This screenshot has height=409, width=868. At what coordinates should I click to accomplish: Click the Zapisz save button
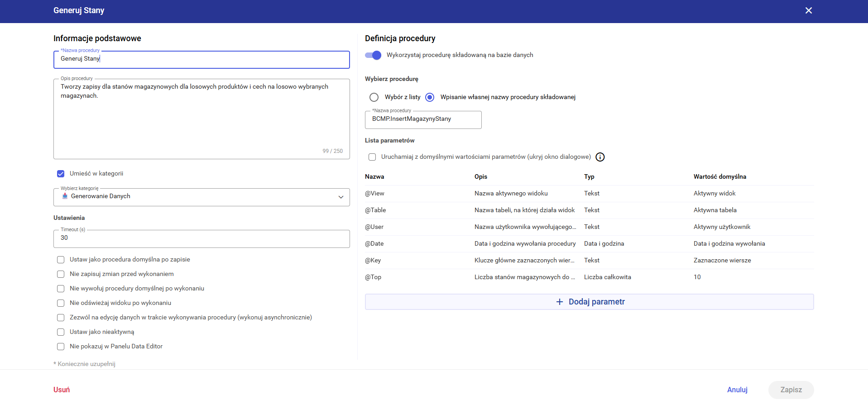point(791,390)
